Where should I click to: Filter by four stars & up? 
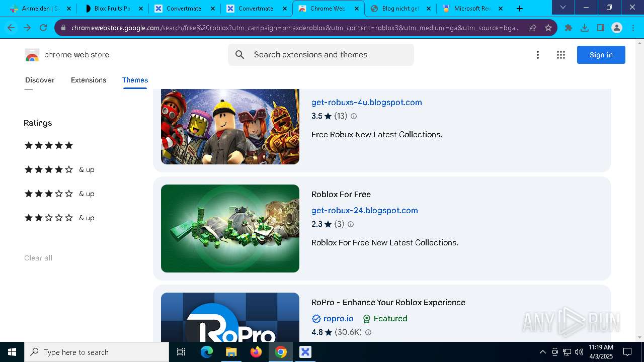[x=59, y=169]
